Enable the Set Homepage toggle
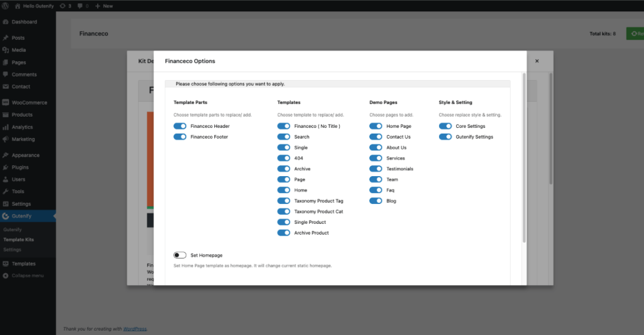This screenshot has width=644, height=335. point(180,255)
